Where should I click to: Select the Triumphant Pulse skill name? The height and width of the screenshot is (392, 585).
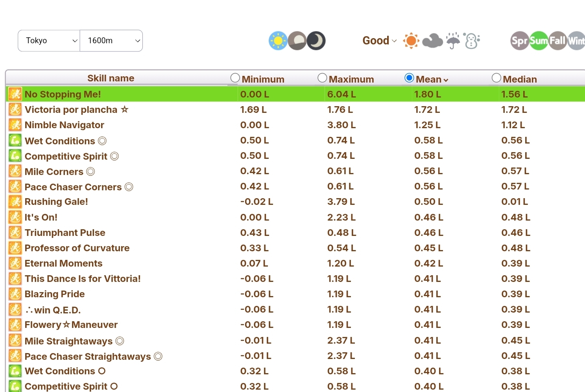[65, 232]
